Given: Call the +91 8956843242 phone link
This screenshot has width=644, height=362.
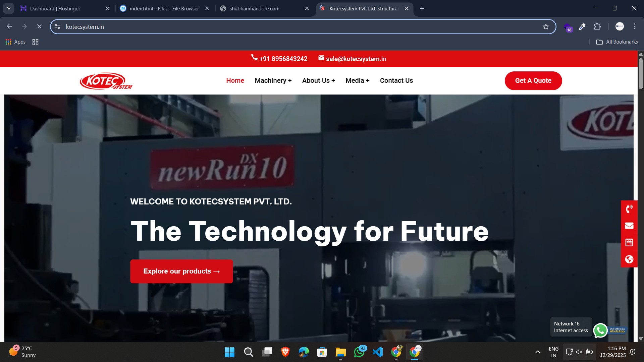Looking at the screenshot, I should coord(283,59).
